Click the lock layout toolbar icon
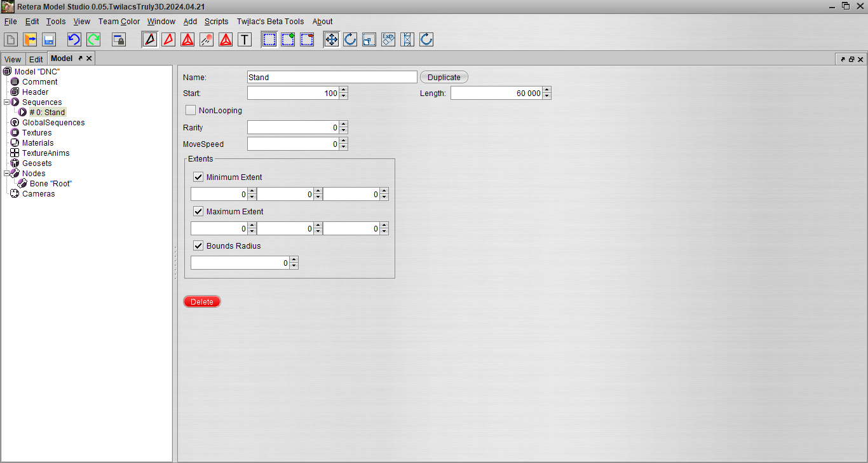This screenshot has height=463, width=868. (x=119, y=39)
